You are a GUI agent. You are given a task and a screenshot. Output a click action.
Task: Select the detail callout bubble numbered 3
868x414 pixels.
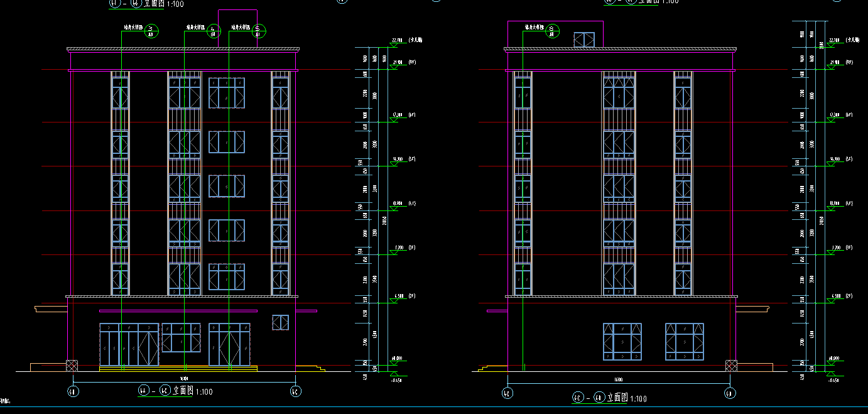pyautogui.click(x=151, y=31)
